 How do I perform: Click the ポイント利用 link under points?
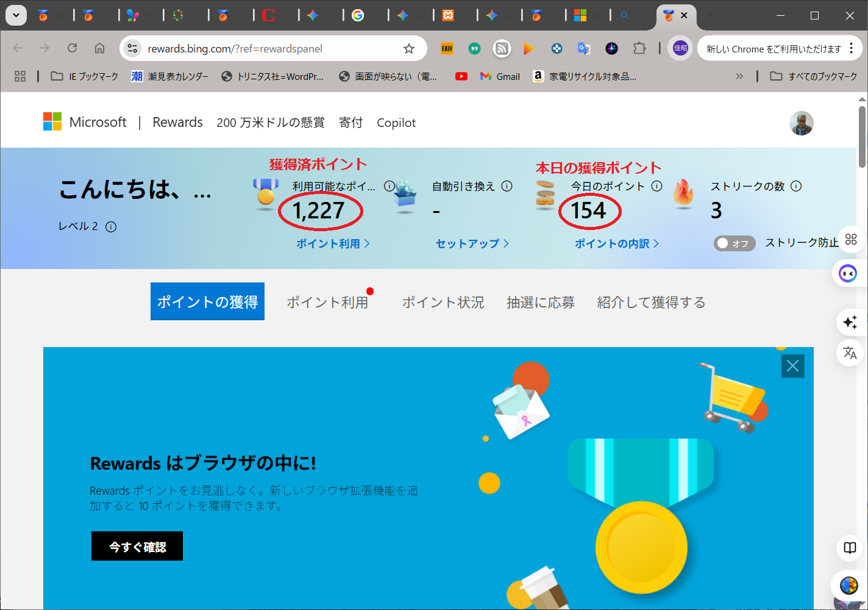tap(333, 243)
